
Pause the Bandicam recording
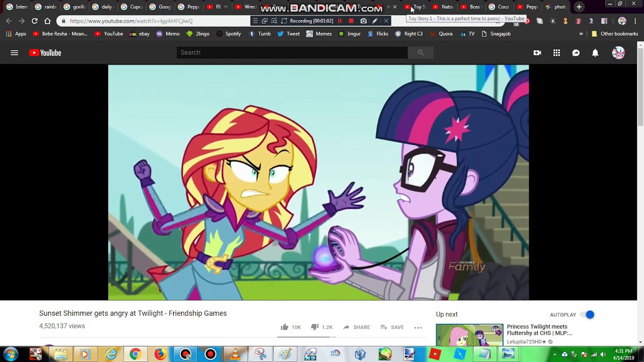point(340,21)
